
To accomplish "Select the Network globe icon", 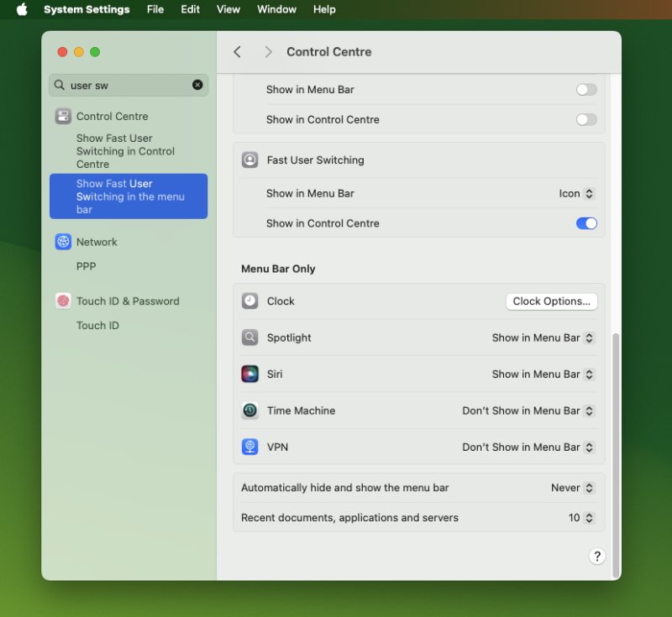I will point(63,242).
